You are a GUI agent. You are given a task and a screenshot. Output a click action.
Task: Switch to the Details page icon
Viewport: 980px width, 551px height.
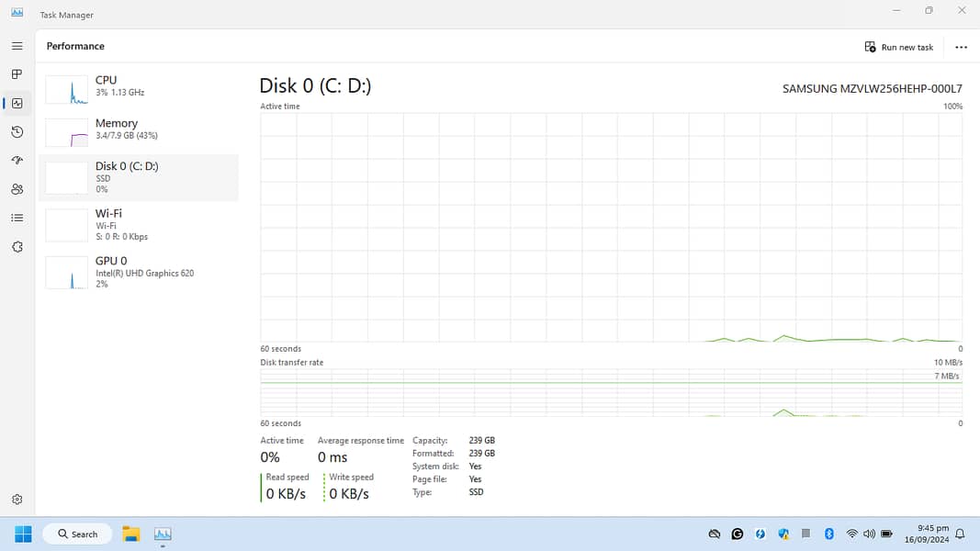coord(17,218)
